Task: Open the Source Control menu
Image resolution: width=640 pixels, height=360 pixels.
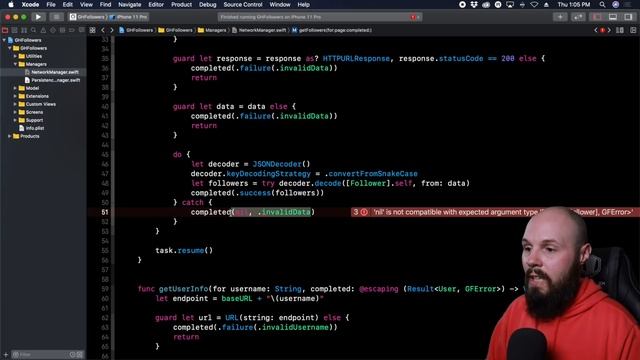Action: point(243,4)
